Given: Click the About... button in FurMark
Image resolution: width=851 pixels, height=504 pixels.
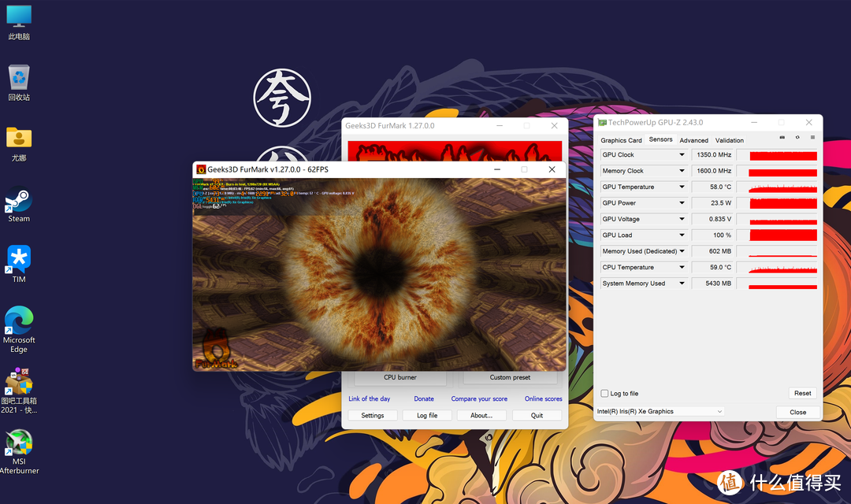Looking at the screenshot, I should pyautogui.click(x=481, y=415).
